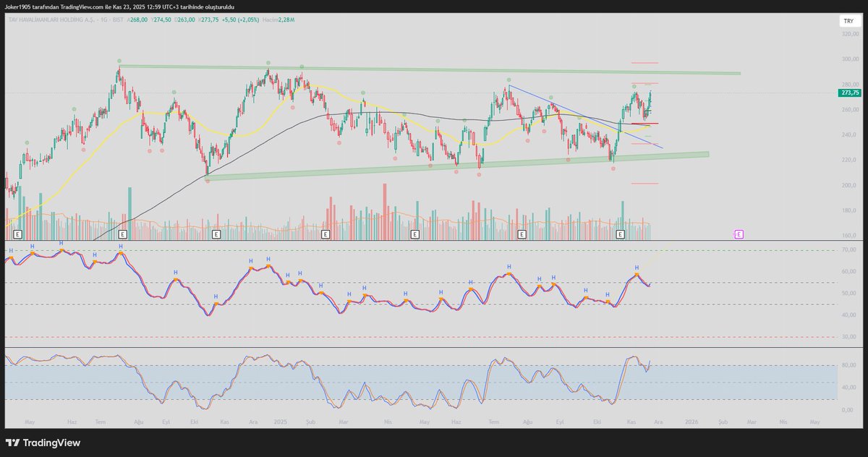
Task: Click the earnings marker below the November rally
Action: pyautogui.click(x=620, y=234)
